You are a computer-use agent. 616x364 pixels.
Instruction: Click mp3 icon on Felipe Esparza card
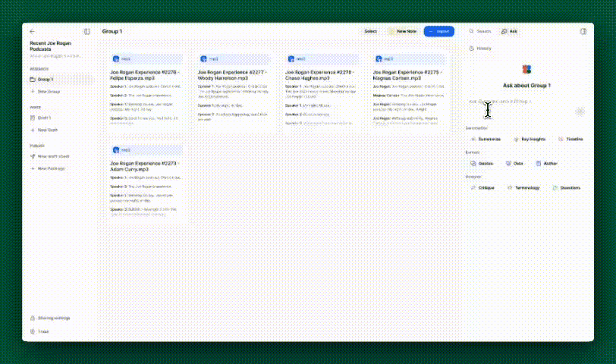tap(116, 59)
